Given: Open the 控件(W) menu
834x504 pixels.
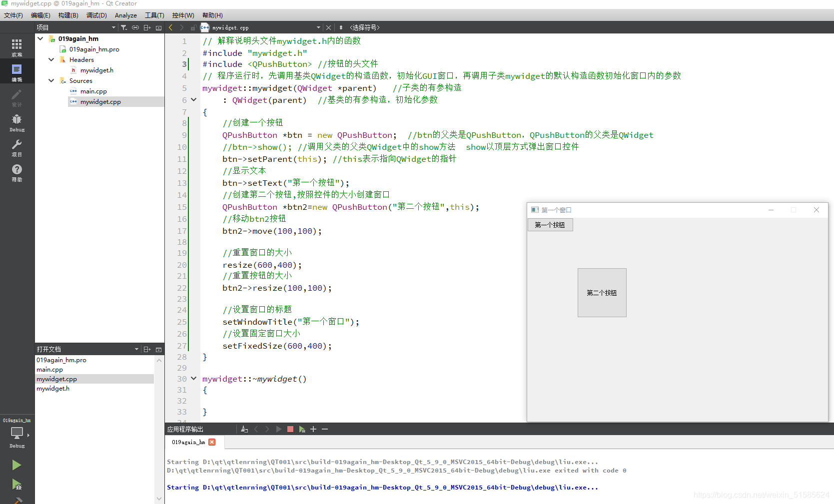Looking at the screenshot, I should click(x=183, y=15).
